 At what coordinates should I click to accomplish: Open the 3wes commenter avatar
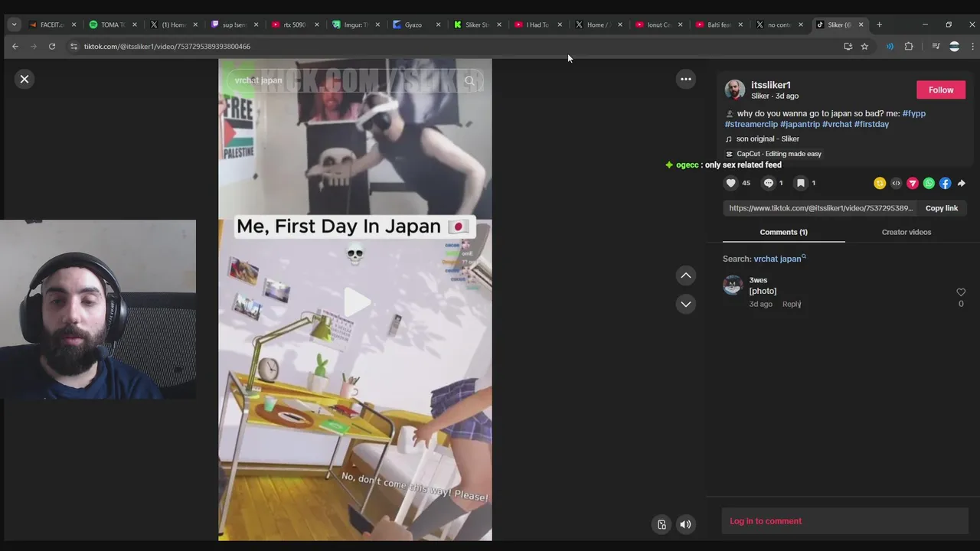[733, 285]
